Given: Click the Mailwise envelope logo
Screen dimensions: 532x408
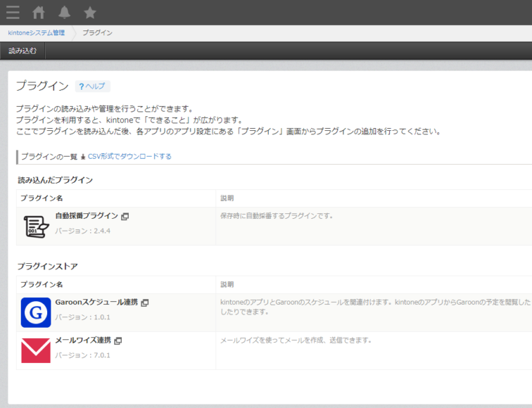Looking at the screenshot, I should pyautogui.click(x=36, y=350).
